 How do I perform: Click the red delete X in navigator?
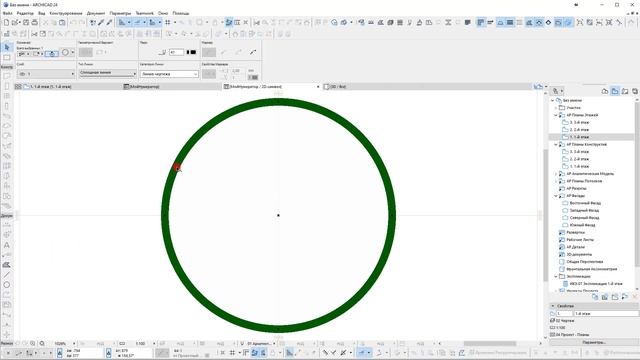(x=635, y=297)
